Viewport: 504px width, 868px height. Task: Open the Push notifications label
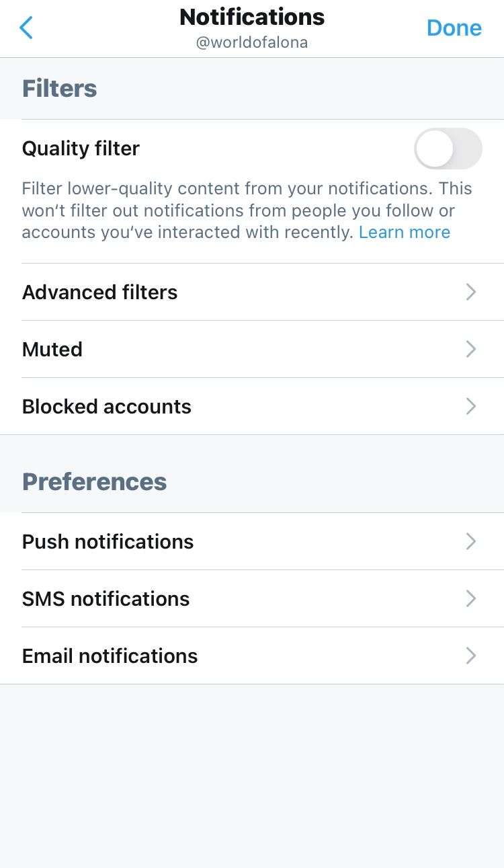pos(108,542)
